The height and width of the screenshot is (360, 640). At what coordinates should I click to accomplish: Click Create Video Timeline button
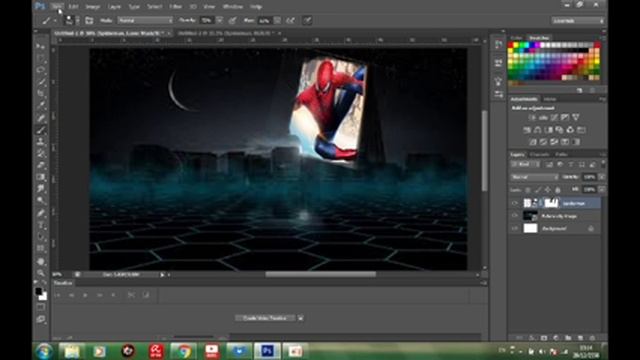tap(266, 318)
